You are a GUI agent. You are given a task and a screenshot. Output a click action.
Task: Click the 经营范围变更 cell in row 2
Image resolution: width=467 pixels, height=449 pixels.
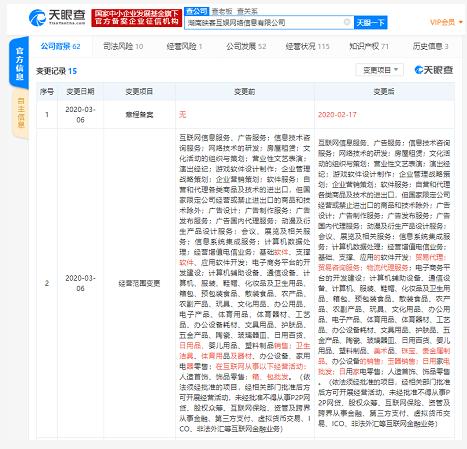139,283
